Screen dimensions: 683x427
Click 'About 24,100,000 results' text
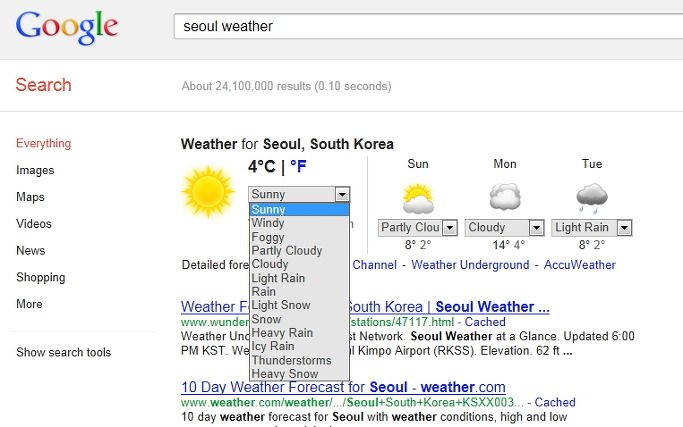point(246,86)
